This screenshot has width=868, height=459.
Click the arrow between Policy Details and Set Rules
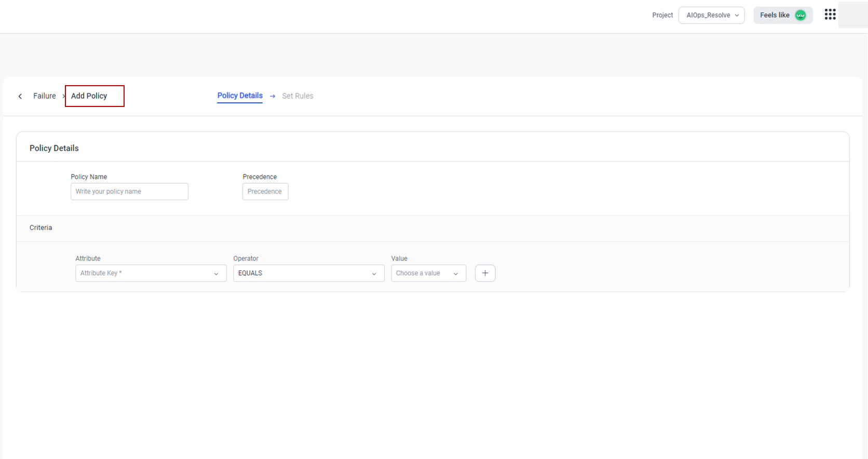coord(273,96)
